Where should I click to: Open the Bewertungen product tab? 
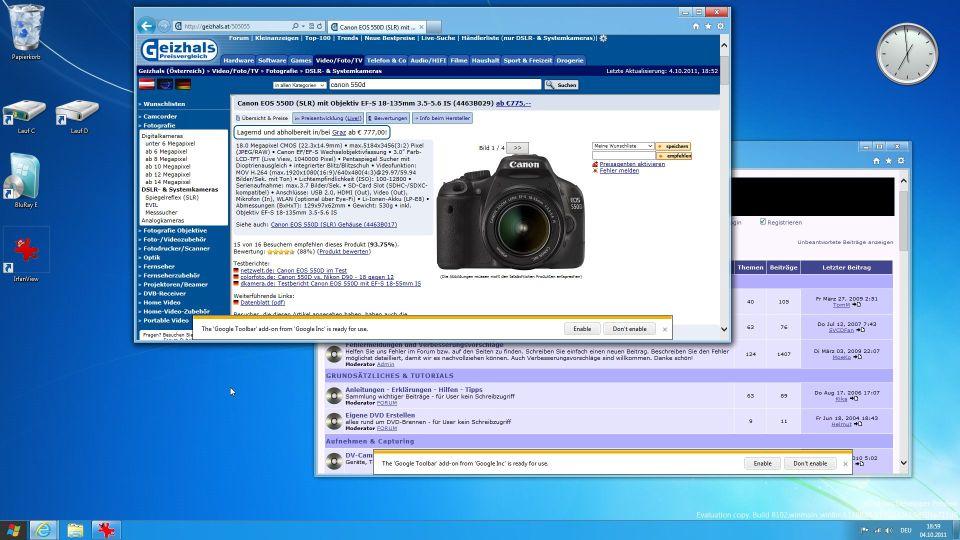click(388, 118)
